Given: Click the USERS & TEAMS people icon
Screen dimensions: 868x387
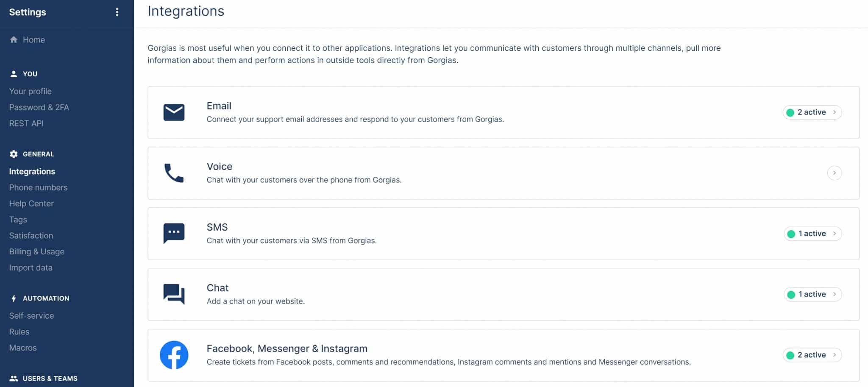Looking at the screenshot, I should coord(14,379).
